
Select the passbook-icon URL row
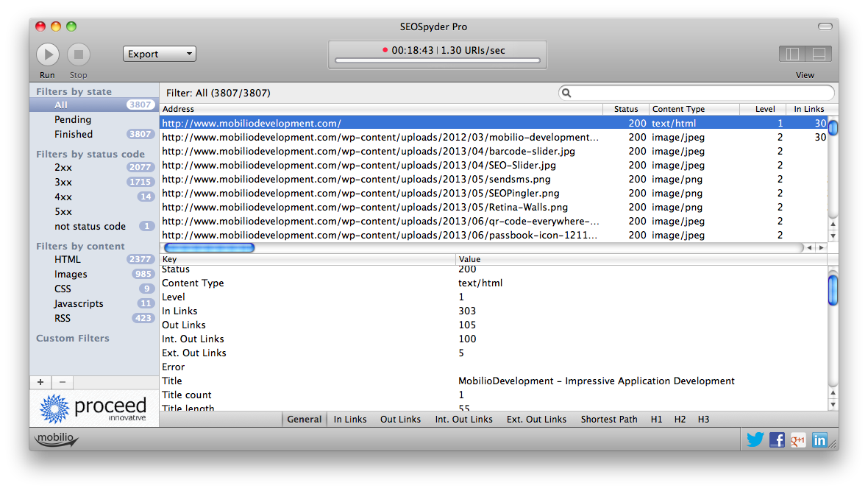[x=494, y=235]
